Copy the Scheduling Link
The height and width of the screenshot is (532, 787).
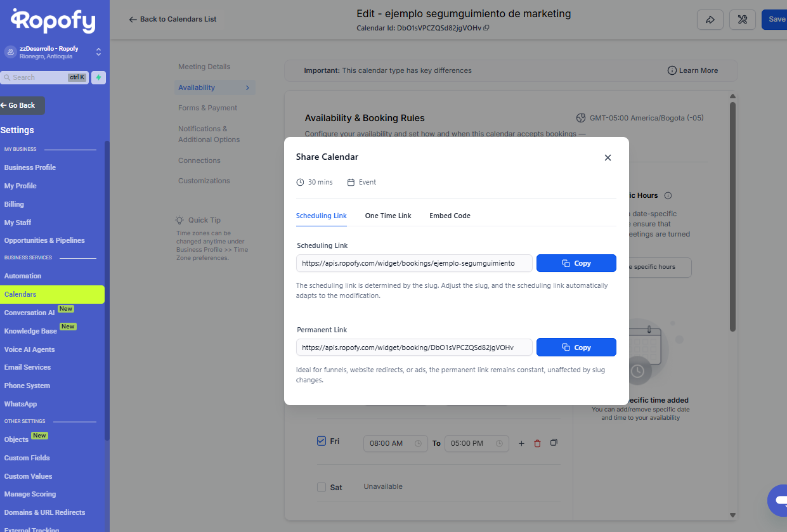(576, 263)
